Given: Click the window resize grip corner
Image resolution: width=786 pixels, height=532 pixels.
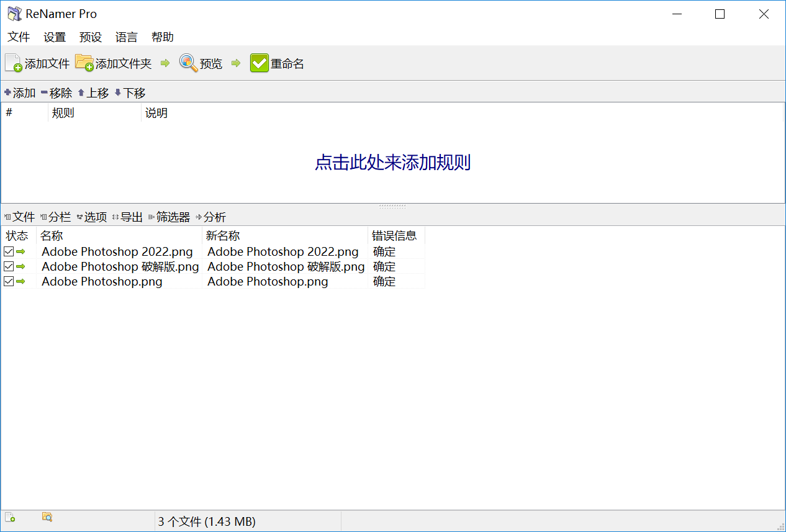Looking at the screenshot, I should pos(780,526).
